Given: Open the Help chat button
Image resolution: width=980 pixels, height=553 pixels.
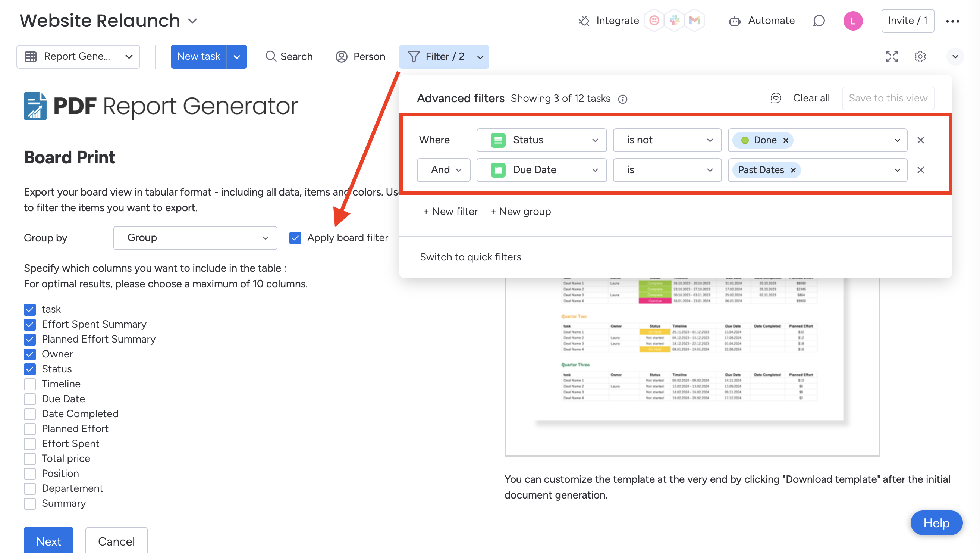Looking at the screenshot, I should click(937, 523).
